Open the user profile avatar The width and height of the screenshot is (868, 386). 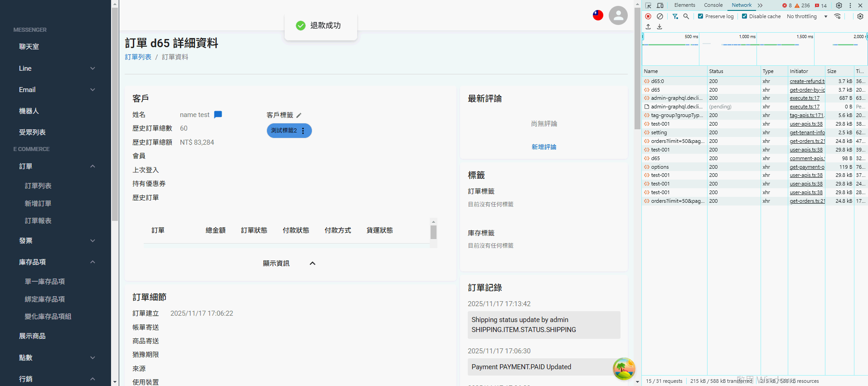[x=618, y=15]
